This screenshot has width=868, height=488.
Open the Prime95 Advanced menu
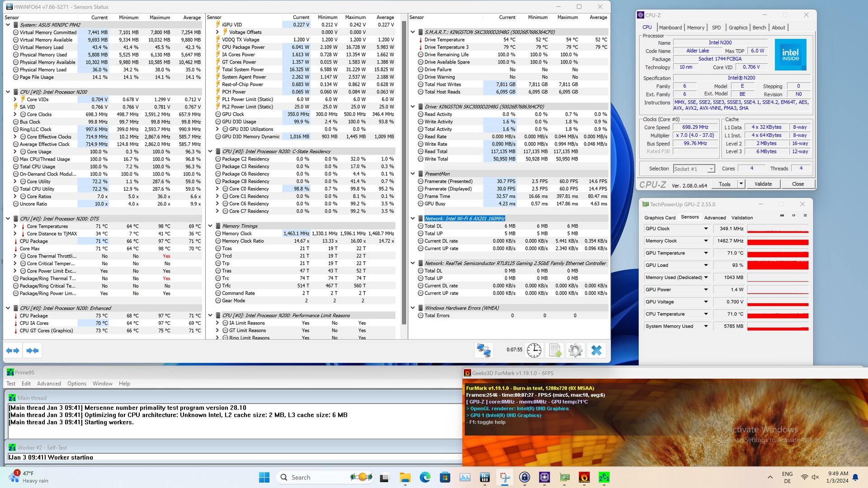pos(49,384)
